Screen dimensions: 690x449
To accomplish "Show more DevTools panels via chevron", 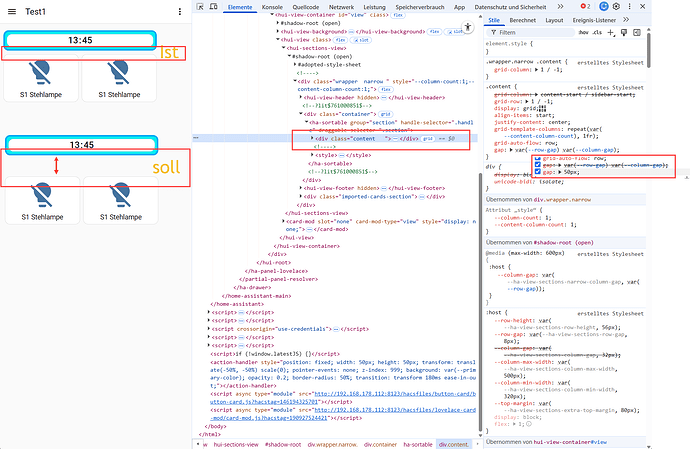I will tap(558, 7).
